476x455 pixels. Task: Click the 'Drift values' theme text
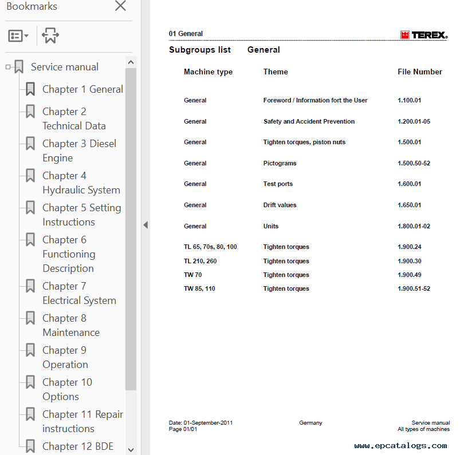[280, 205]
